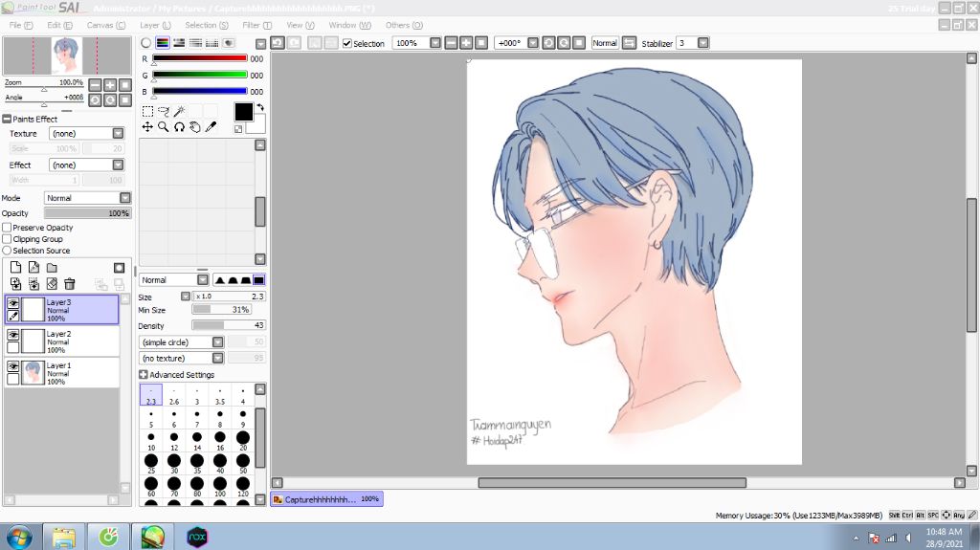Adjust the Green channel slider
Image resolution: width=980 pixels, height=550 pixels.
pos(200,75)
